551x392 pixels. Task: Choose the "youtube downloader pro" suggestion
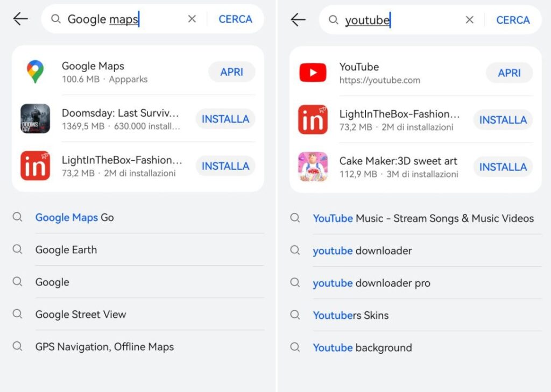[371, 283]
